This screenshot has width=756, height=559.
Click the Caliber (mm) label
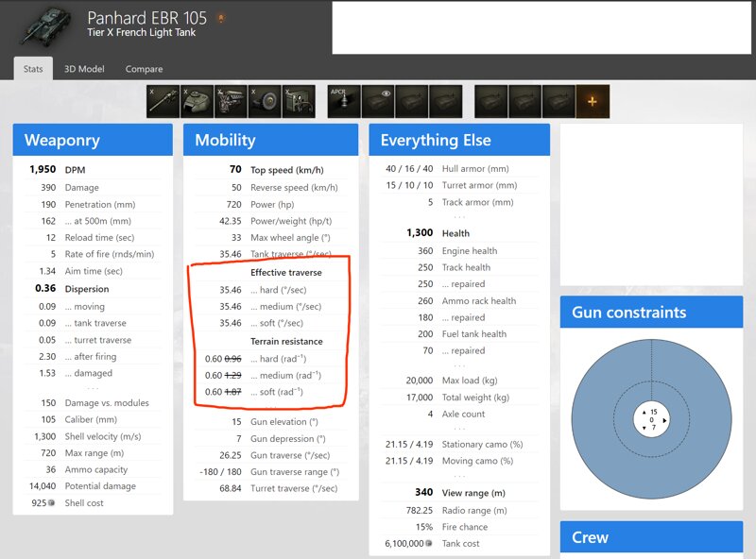coord(91,420)
